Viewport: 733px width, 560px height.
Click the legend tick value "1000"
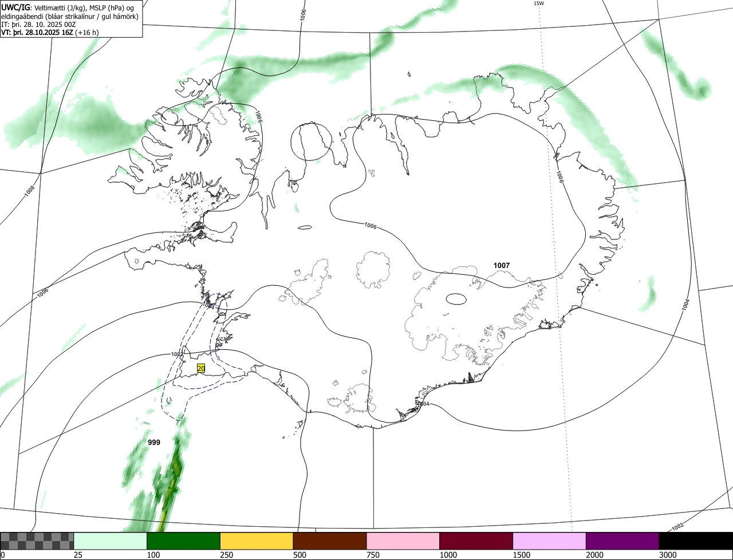448,555
